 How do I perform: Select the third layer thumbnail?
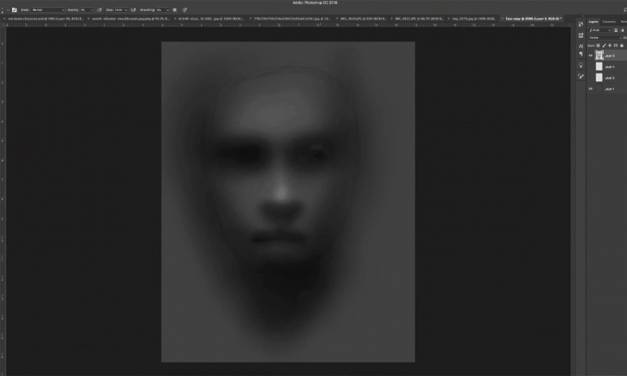(x=599, y=77)
